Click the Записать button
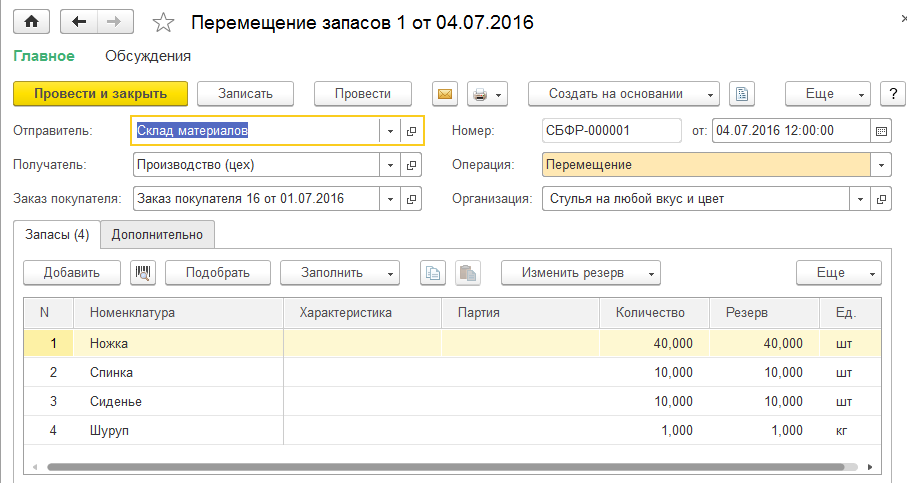Screen dimensions: 907x483 coord(245,94)
